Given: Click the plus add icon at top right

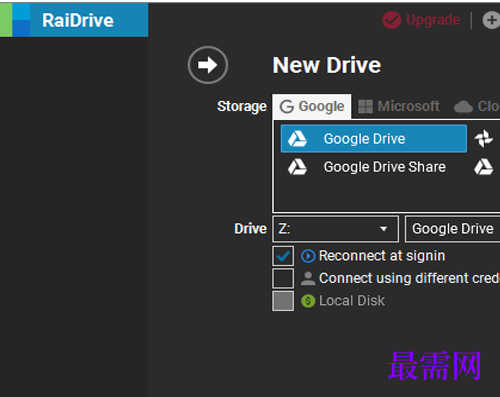Looking at the screenshot, I should pyautogui.click(x=491, y=20).
